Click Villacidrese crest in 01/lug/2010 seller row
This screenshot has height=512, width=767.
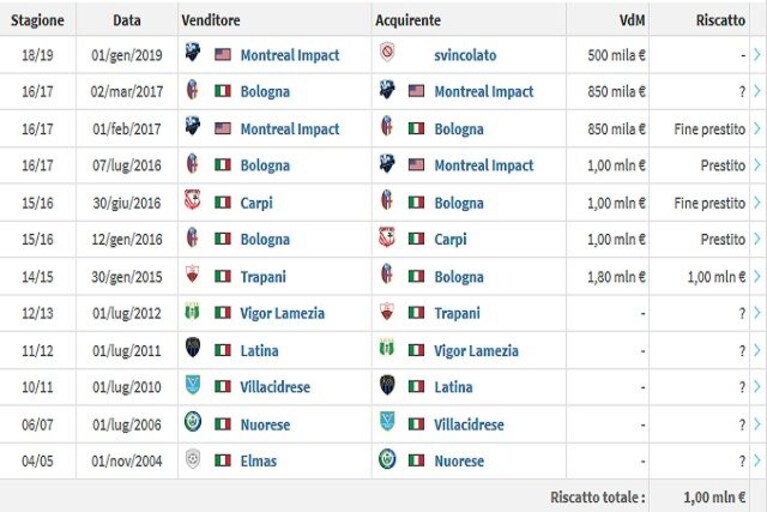point(193,384)
